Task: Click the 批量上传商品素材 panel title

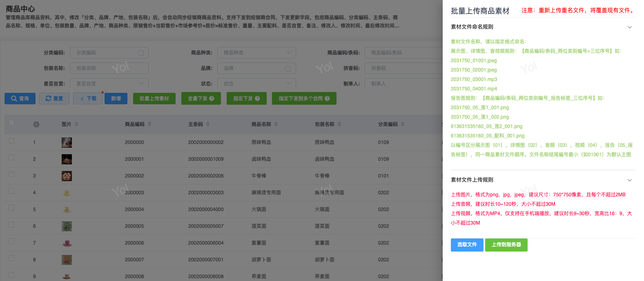Action: pos(480,11)
